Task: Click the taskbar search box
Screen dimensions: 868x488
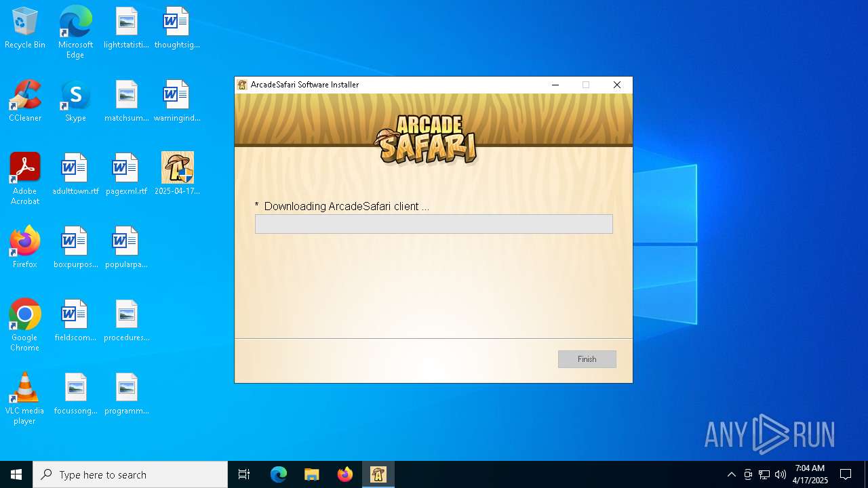Action: [130, 474]
